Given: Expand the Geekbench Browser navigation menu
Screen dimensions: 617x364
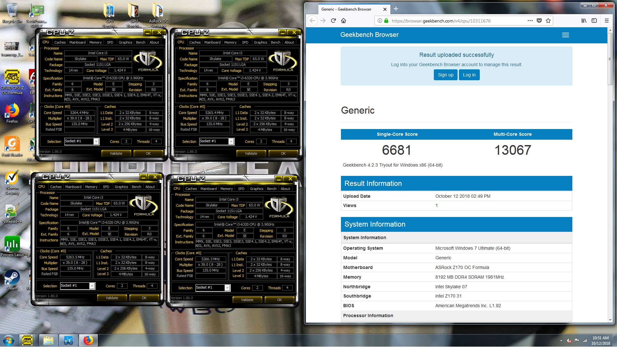Looking at the screenshot, I should point(566,35).
